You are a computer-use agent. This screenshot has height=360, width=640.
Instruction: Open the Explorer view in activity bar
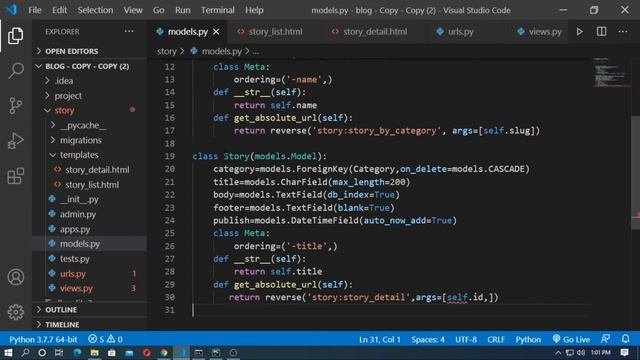click(x=16, y=36)
